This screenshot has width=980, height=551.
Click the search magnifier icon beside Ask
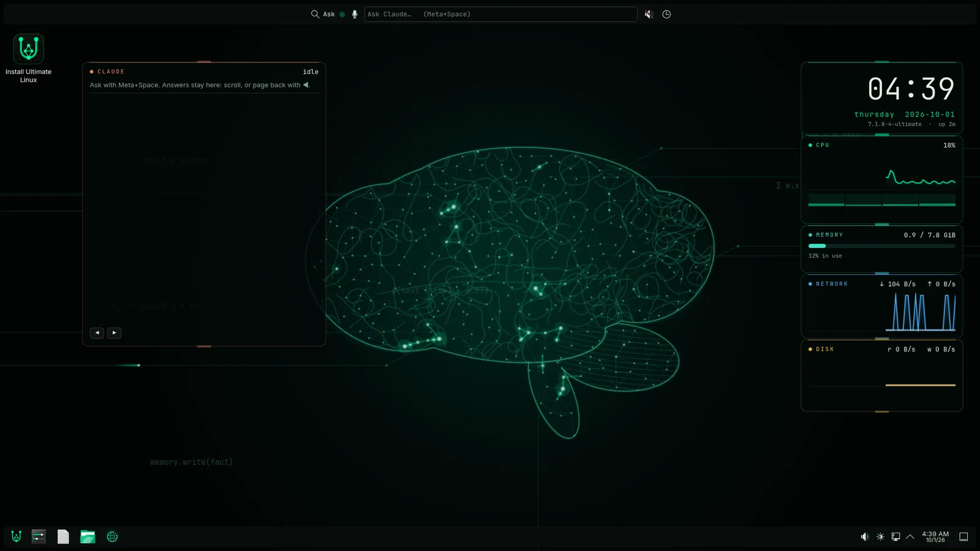[315, 14]
